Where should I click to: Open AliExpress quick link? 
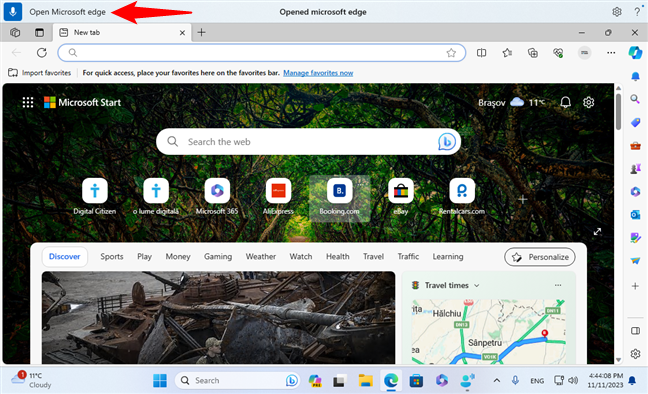[278, 197]
